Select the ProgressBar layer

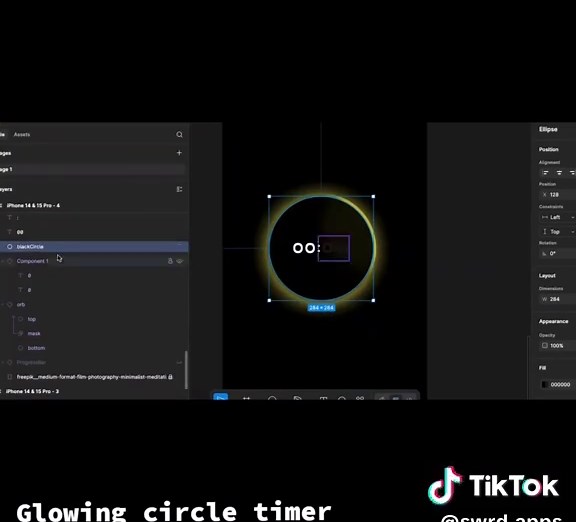coord(31,363)
